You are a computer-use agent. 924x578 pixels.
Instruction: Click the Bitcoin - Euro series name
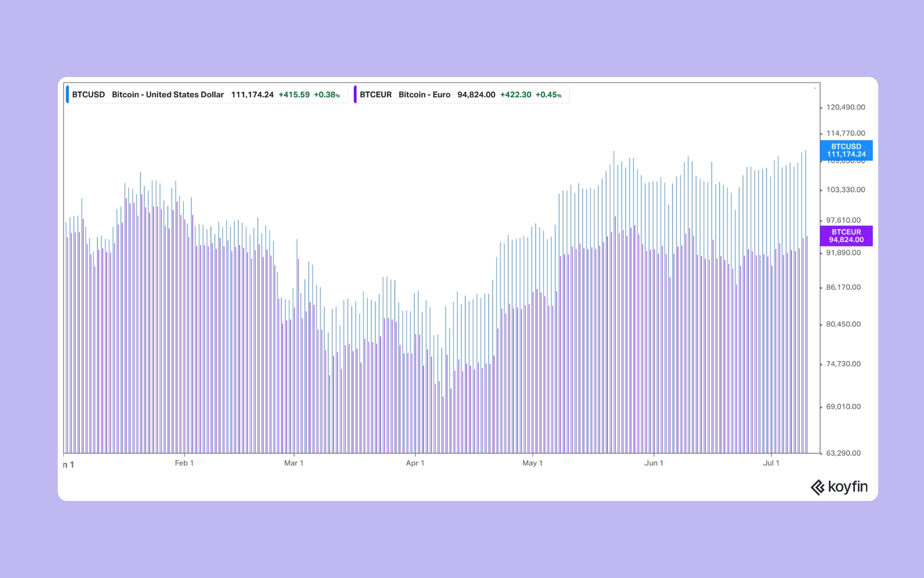[x=424, y=94]
